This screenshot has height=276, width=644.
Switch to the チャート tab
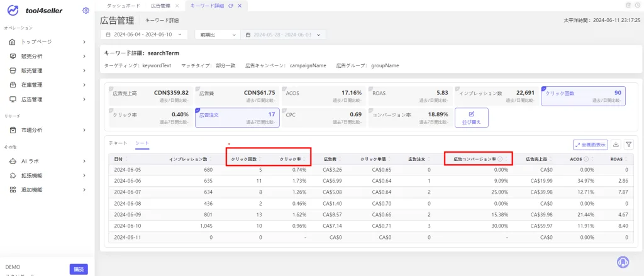tap(118, 143)
